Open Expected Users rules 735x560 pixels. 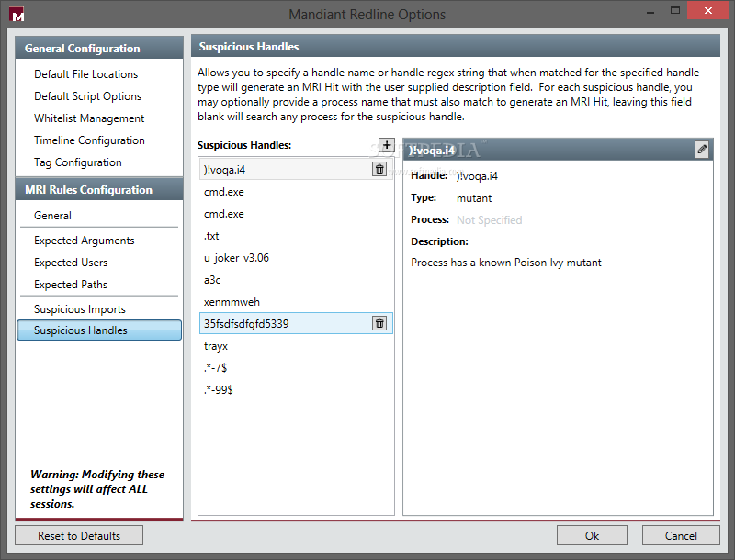(71, 263)
